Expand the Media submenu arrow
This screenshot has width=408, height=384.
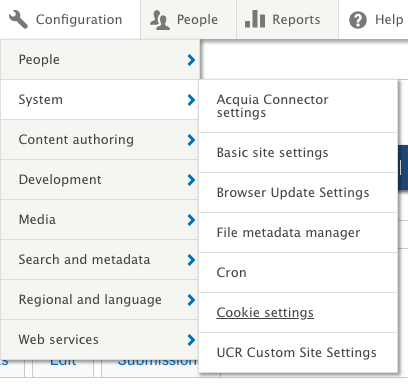pos(191,220)
